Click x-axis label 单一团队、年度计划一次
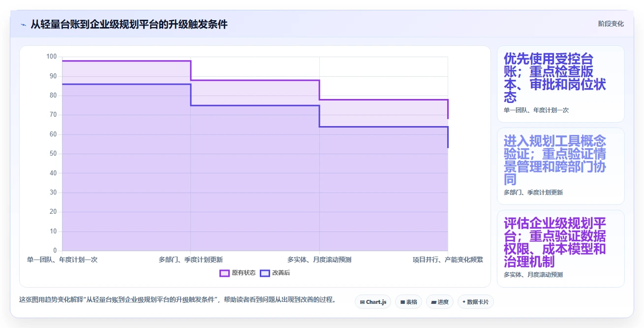 coord(62,260)
